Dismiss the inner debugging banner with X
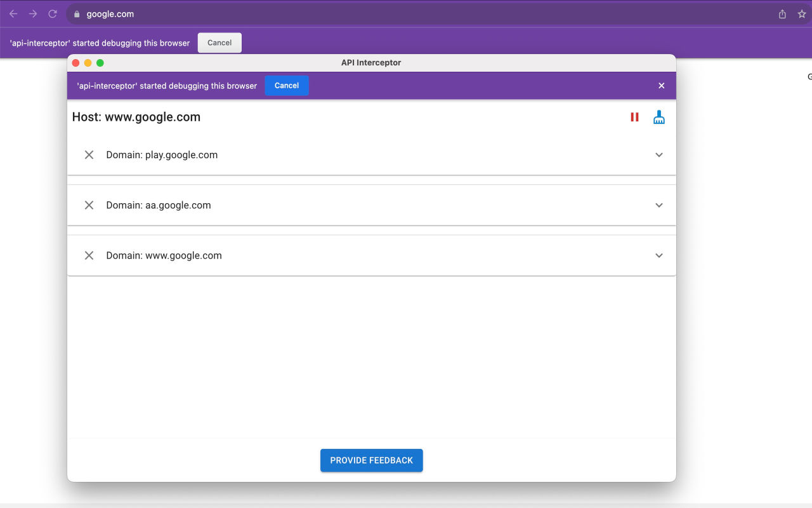The image size is (812, 508). coord(662,86)
